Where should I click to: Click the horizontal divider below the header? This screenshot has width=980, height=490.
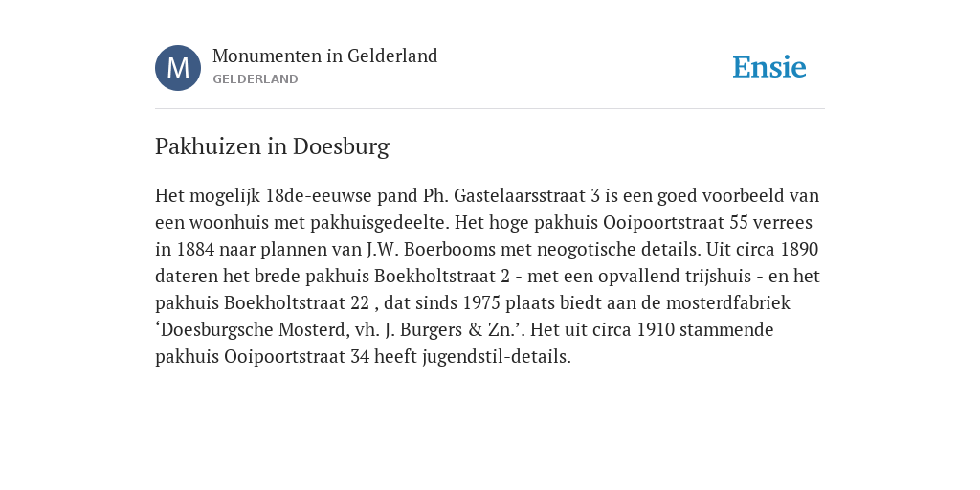pos(490,109)
